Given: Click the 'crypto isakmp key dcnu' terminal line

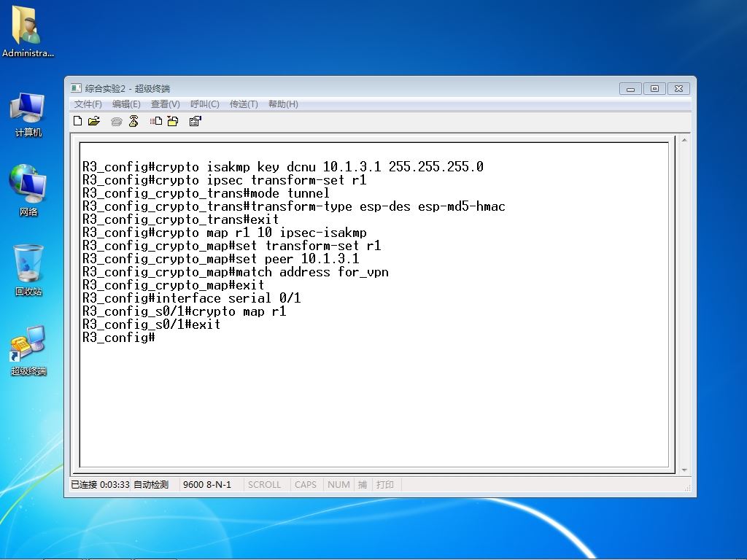Looking at the screenshot, I should (x=282, y=167).
